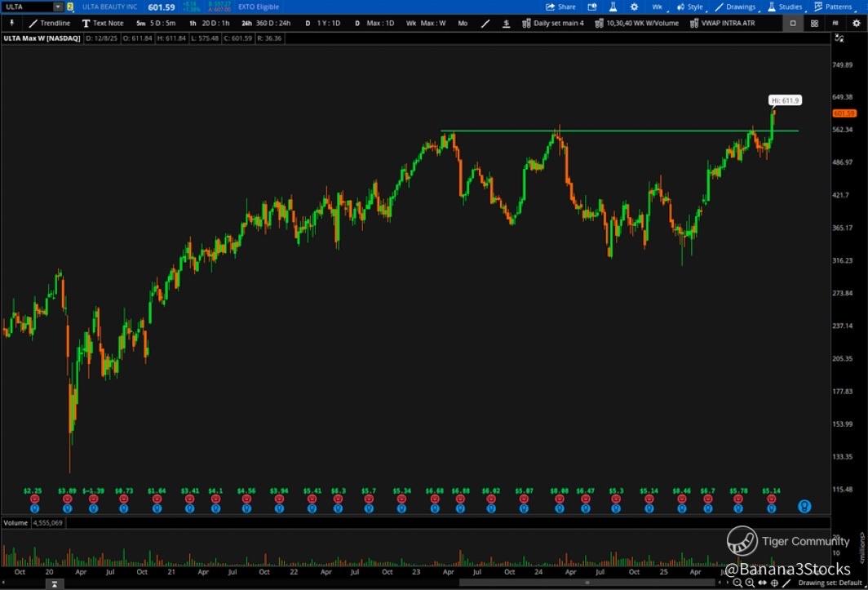
Task: Open the symbol dropdown arrow next to ULTA
Action: 58,7
